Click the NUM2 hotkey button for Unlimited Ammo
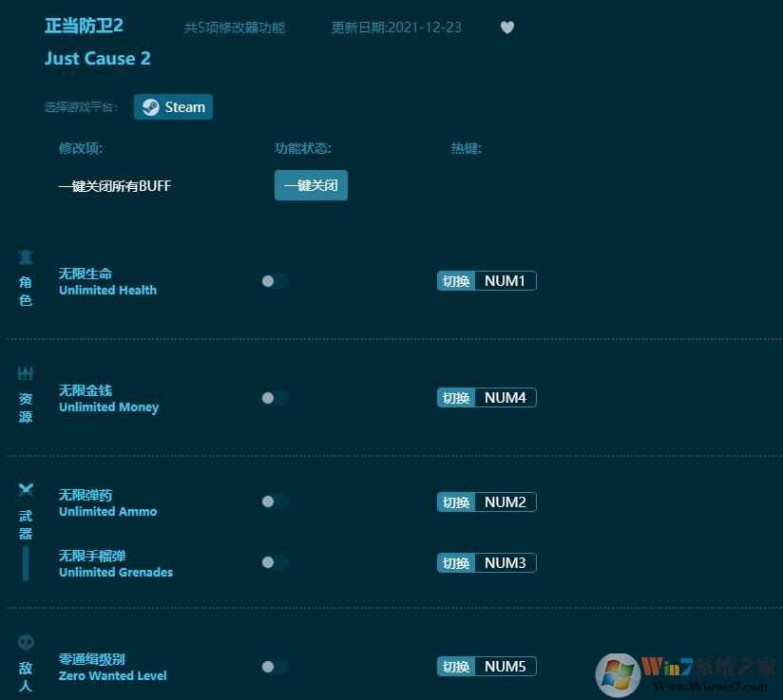This screenshot has height=700, width=783. (505, 501)
